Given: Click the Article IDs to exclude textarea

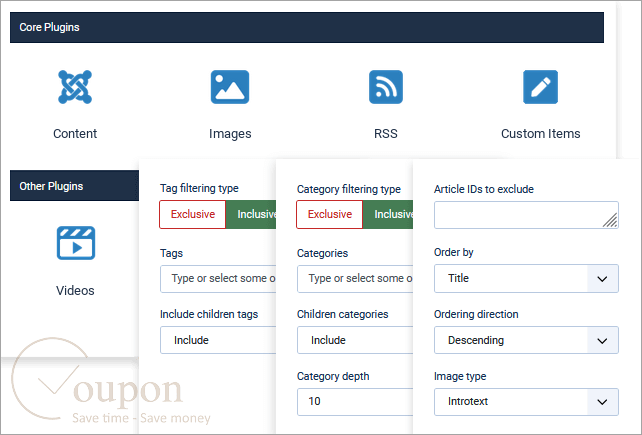Looking at the screenshot, I should [526, 215].
